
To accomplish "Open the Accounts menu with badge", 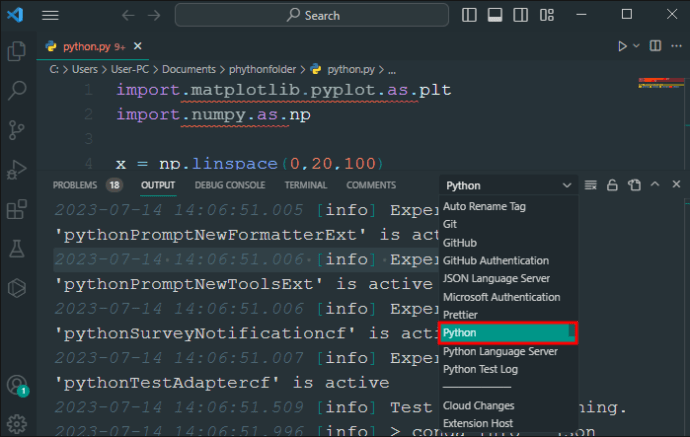I will [x=17, y=386].
